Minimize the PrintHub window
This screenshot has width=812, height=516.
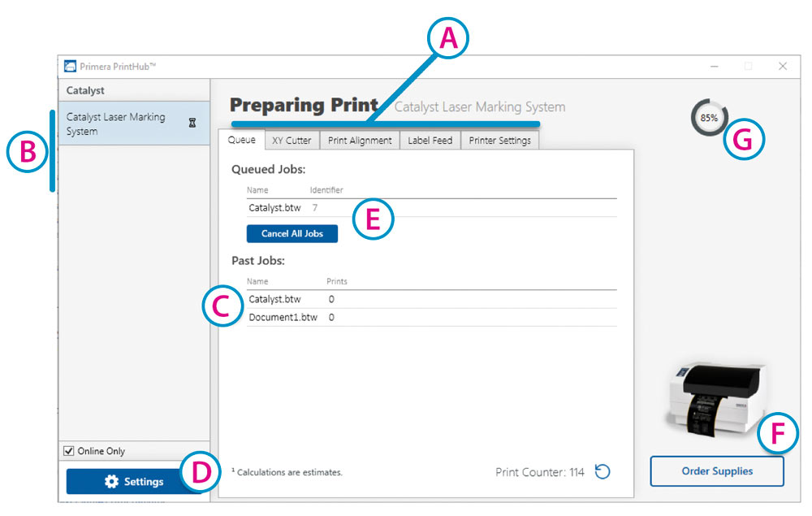coord(714,67)
